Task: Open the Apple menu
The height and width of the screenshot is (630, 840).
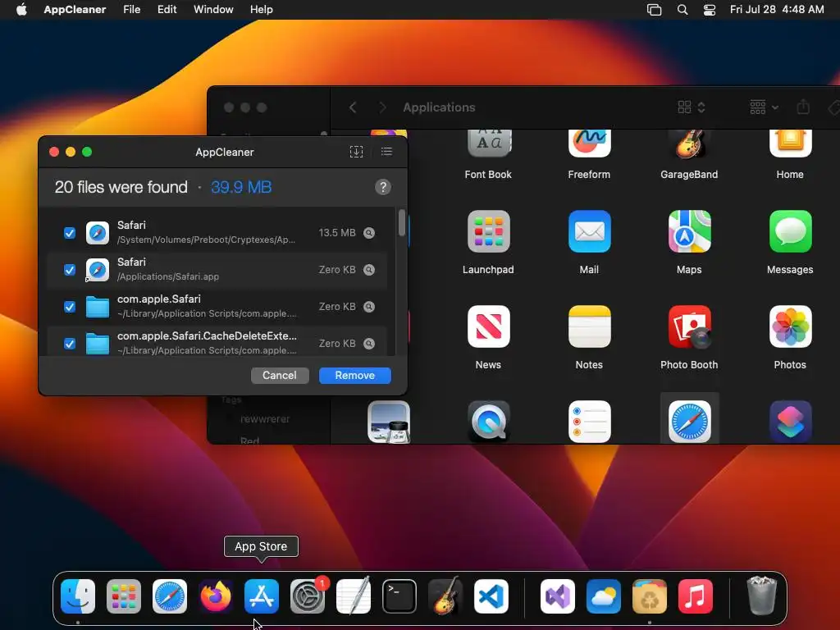Action: pos(21,9)
